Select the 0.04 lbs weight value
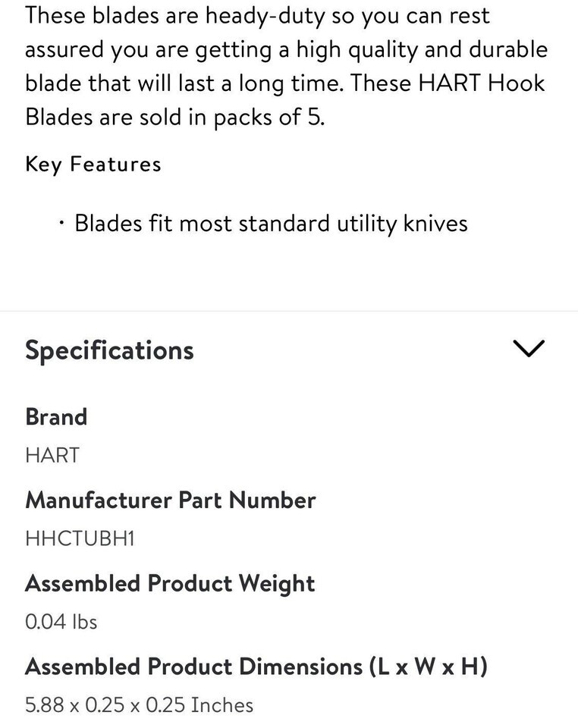 pos(61,622)
